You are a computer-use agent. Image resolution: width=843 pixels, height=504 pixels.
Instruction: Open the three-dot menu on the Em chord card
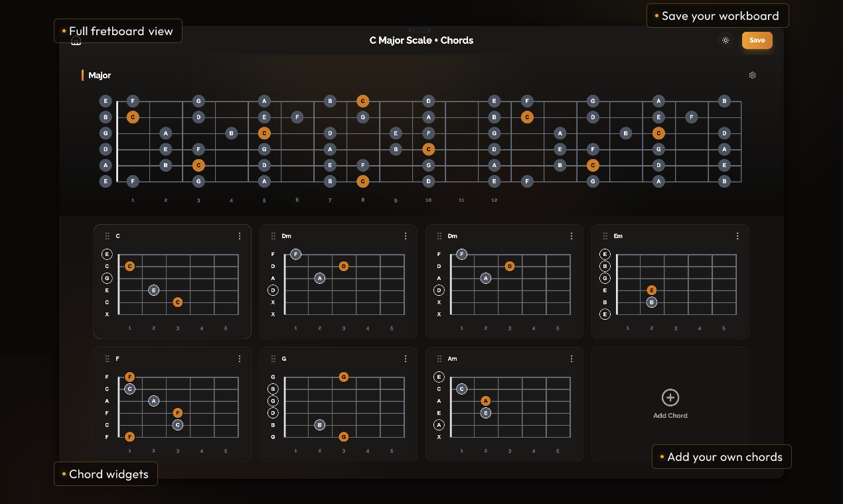(x=737, y=236)
